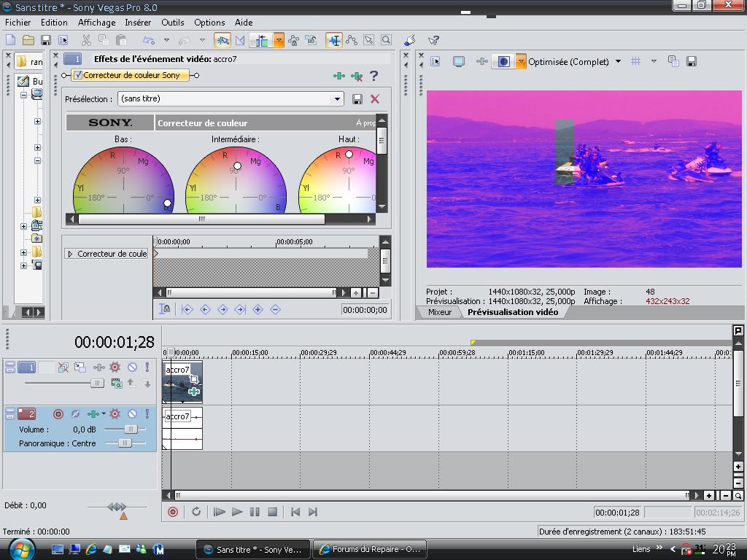Expand the Liens toolbar chevron in taskbar
The height and width of the screenshot is (560, 747).
(x=659, y=548)
